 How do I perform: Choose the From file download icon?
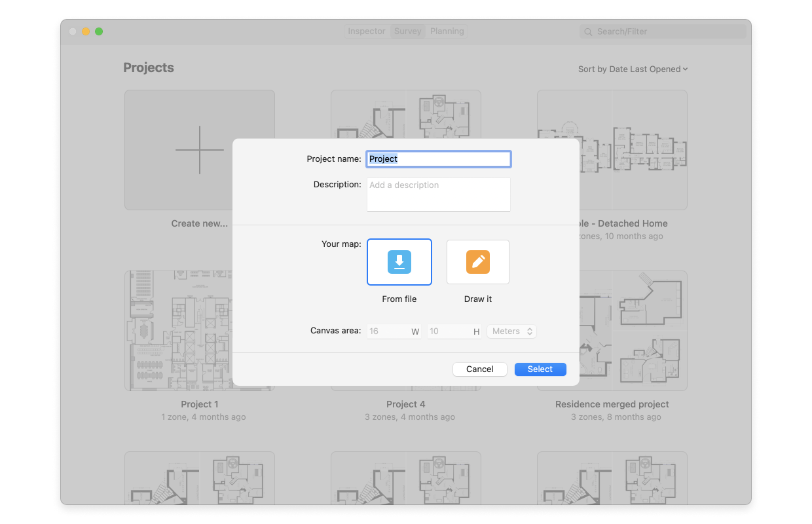(399, 262)
